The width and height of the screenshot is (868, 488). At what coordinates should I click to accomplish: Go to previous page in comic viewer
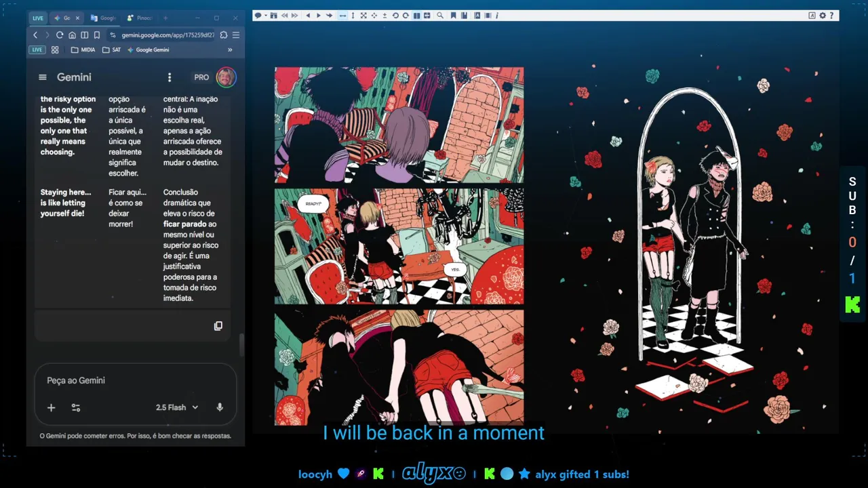pyautogui.click(x=308, y=16)
